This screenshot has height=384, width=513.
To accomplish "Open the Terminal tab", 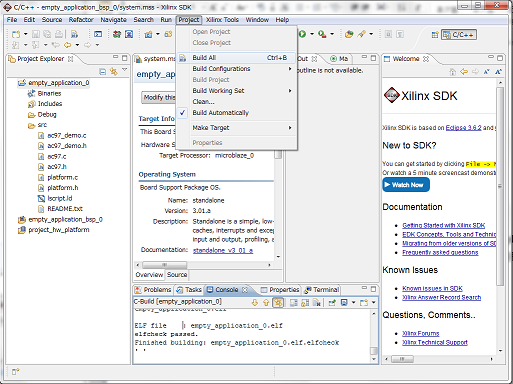I will (322, 290).
